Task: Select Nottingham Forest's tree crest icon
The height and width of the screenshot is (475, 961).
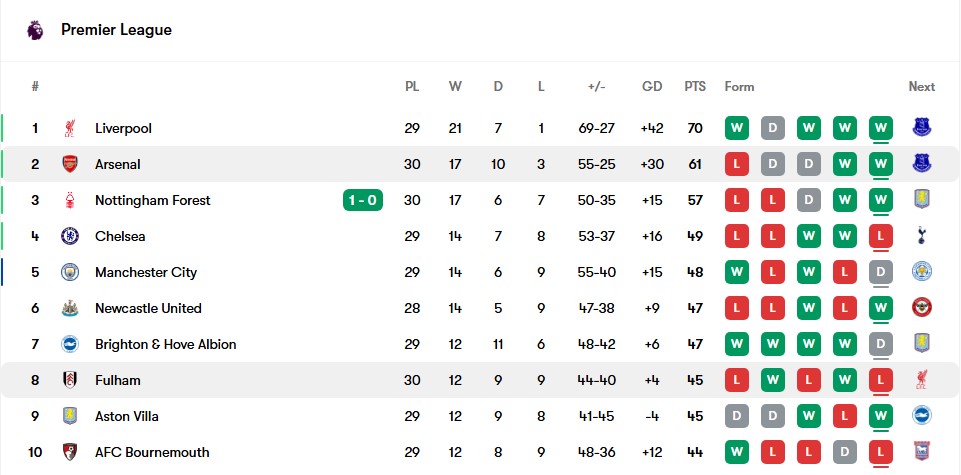Action: pyautogui.click(x=70, y=200)
